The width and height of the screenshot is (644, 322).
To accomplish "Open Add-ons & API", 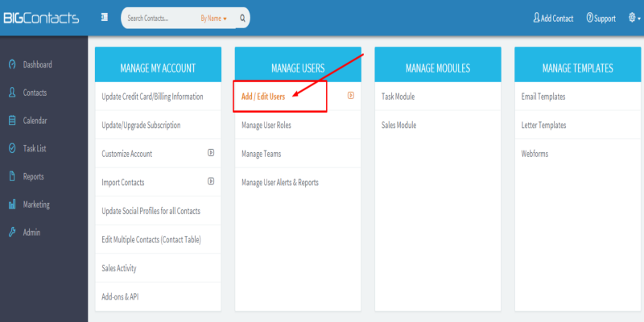I will [x=120, y=297].
